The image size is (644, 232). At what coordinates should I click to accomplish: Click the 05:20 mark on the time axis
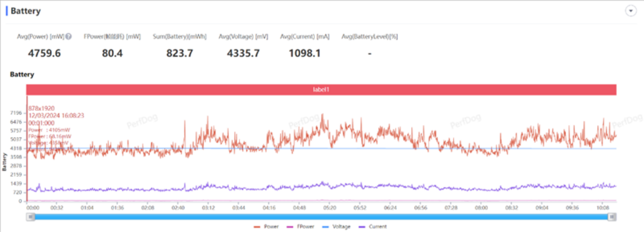tap(330, 207)
